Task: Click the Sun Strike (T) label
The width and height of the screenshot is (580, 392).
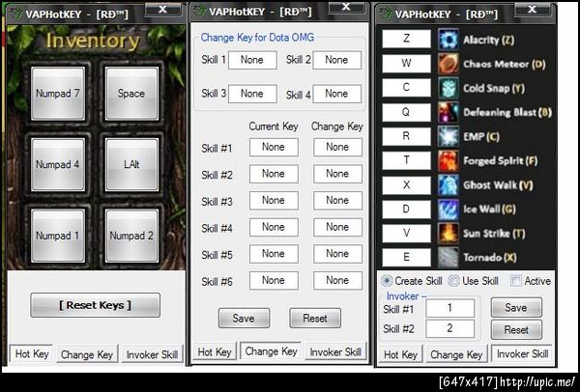Action: [494, 234]
